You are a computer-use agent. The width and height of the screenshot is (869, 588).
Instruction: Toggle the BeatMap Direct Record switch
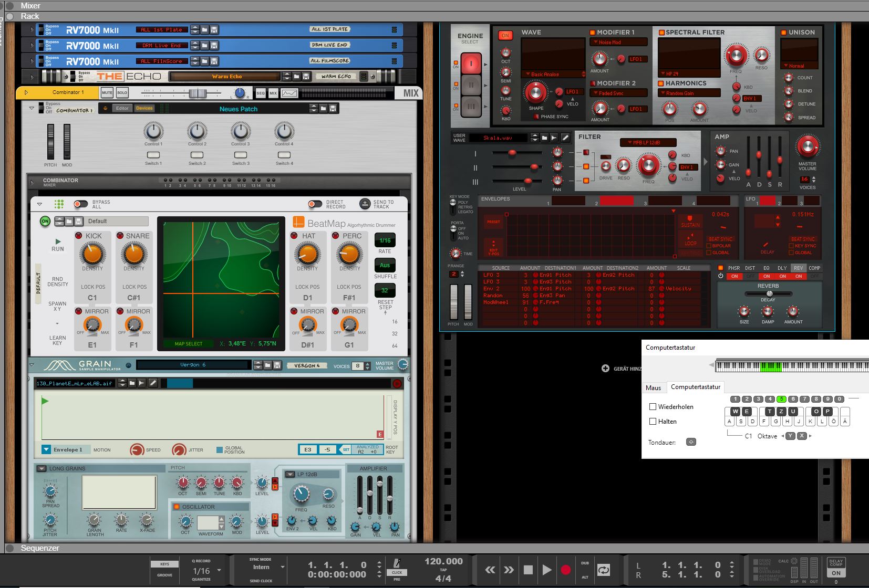pyautogui.click(x=315, y=204)
